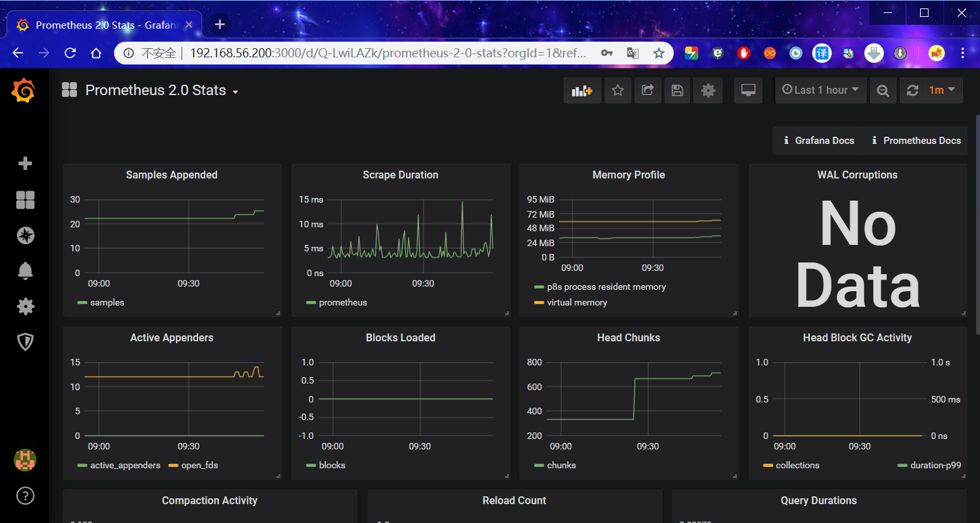Image resolution: width=980 pixels, height=523 pixels.
Task: Click the Share dashboard icon
Action: point(648,91)
